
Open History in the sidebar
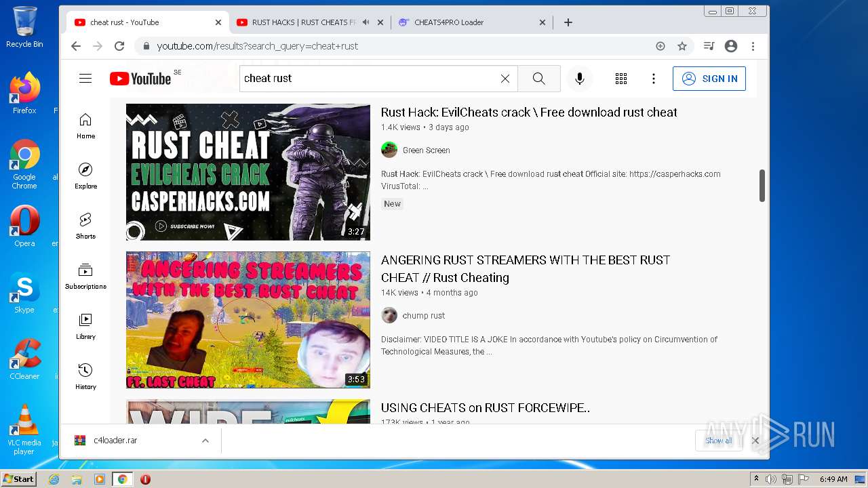[85, 377]
